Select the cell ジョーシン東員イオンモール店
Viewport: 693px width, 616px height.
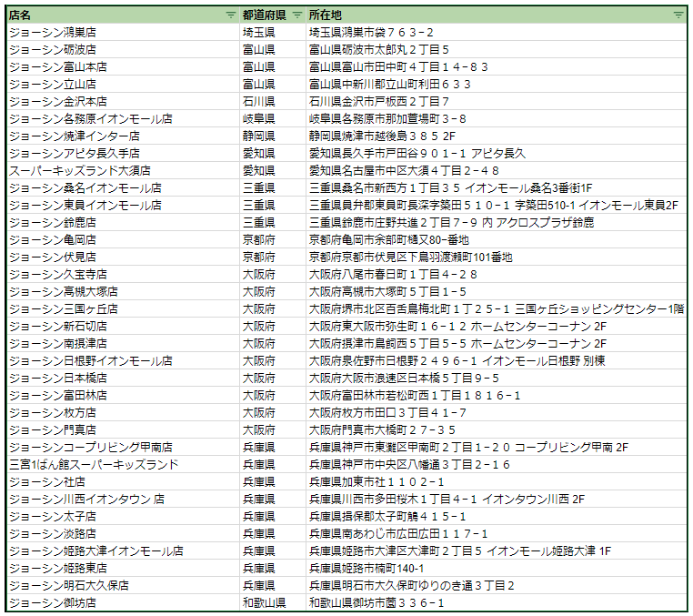coord(124,206)
